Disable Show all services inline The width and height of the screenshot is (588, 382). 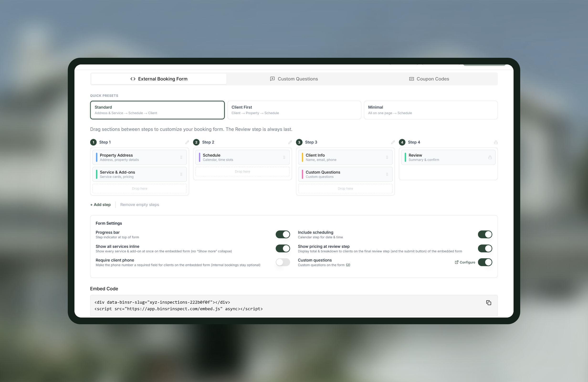click(x=283, y=249)
